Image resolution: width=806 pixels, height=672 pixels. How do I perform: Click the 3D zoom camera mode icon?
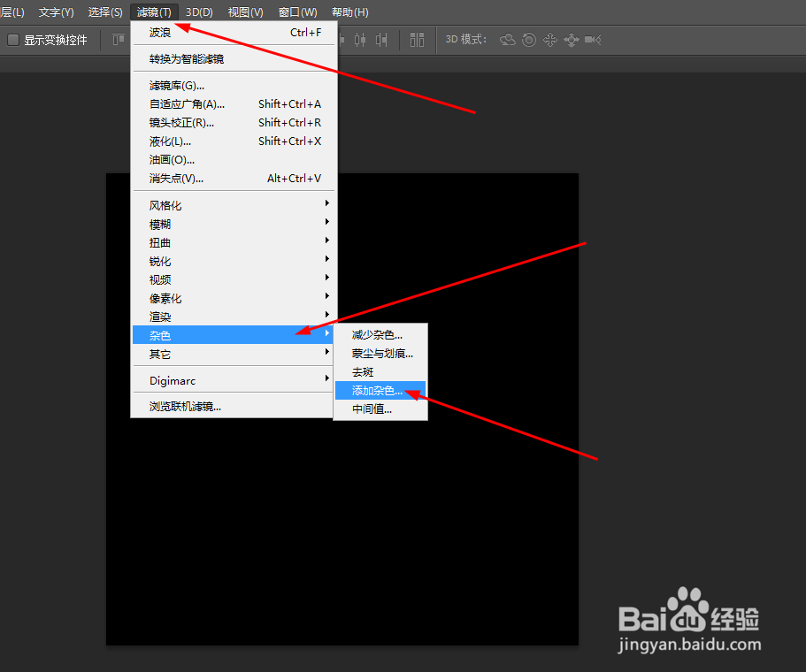pyautogui.click(x=593, y=40)
